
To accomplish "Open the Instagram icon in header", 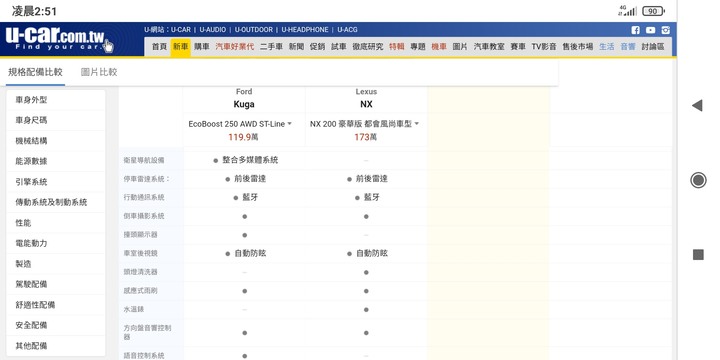I will coord(665,30).
